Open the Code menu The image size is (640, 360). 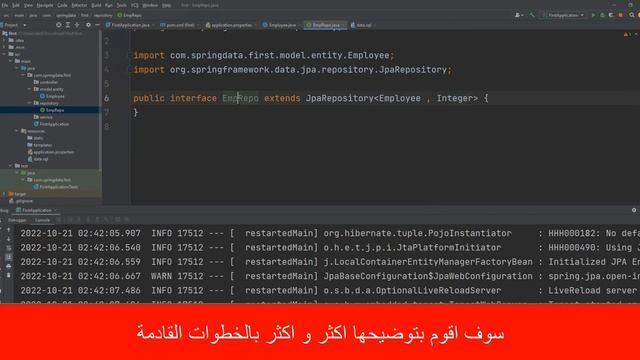tap(62, 5)
